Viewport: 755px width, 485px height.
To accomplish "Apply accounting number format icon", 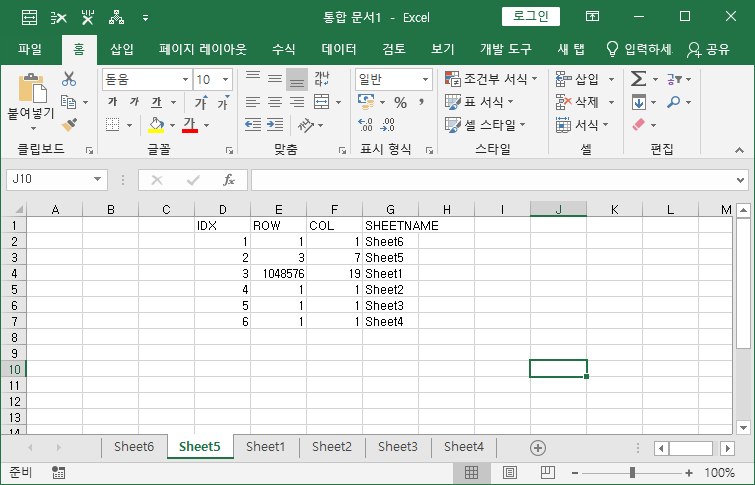I will click(366, 102).
